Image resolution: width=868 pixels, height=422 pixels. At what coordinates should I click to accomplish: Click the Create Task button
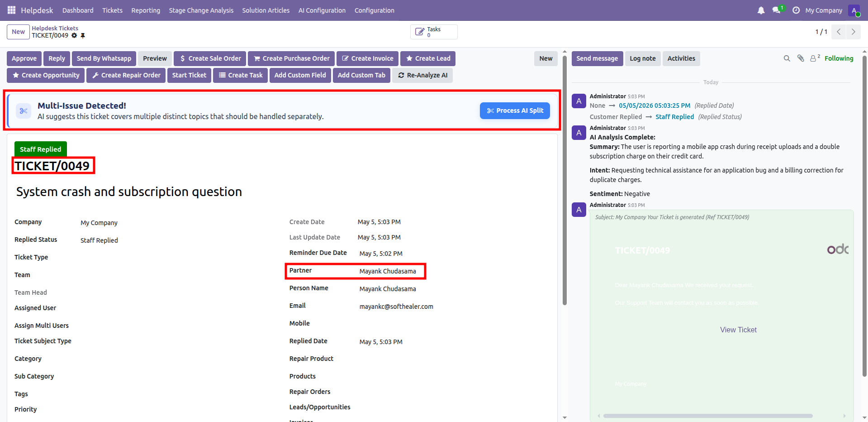[241, 75]
